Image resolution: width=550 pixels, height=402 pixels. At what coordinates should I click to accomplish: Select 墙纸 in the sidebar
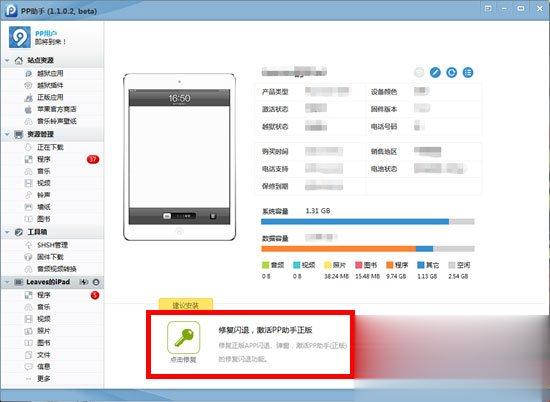point(44,207)
